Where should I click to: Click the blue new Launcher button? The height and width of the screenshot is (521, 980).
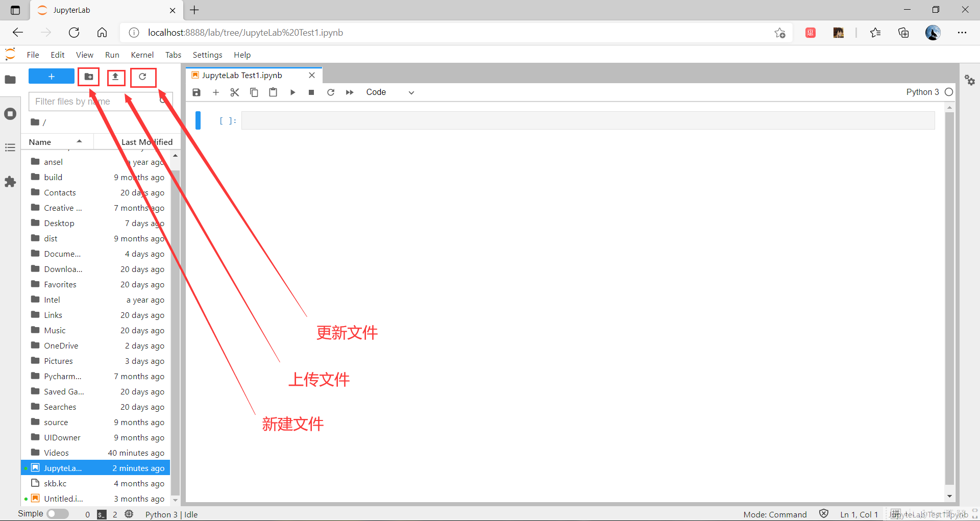[x=51, y=76]
